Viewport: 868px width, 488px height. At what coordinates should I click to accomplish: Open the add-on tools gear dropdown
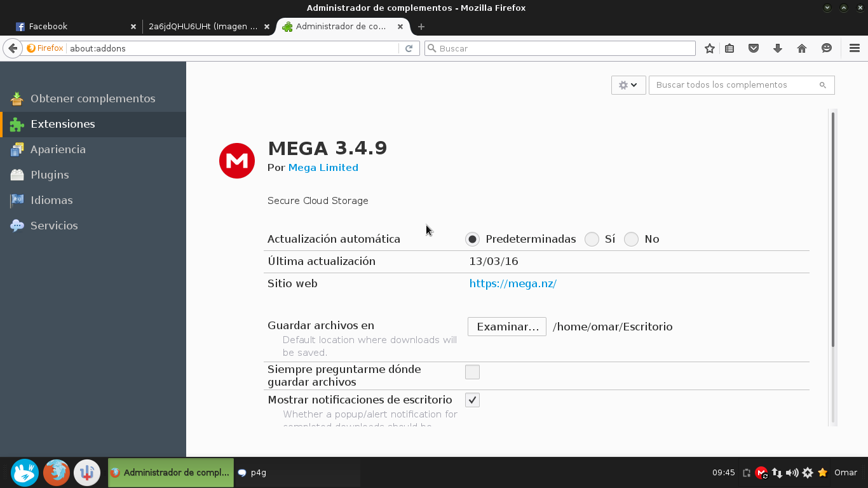click(628, 85)
